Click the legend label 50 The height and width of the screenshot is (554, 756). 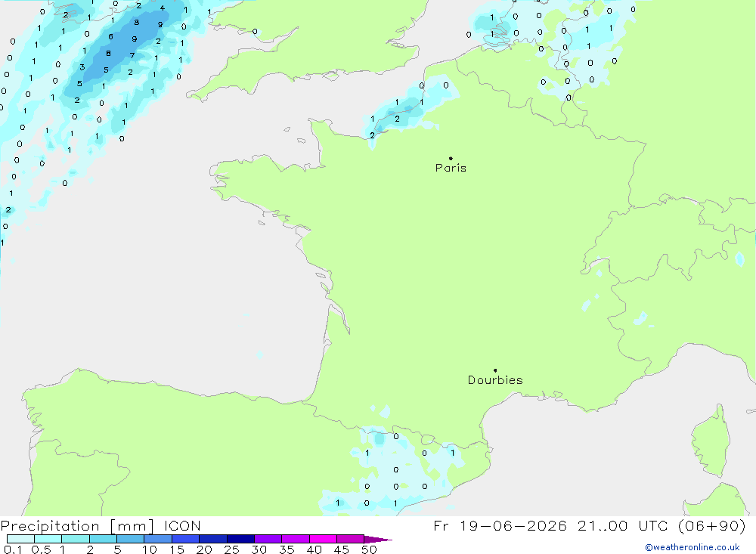369,549
